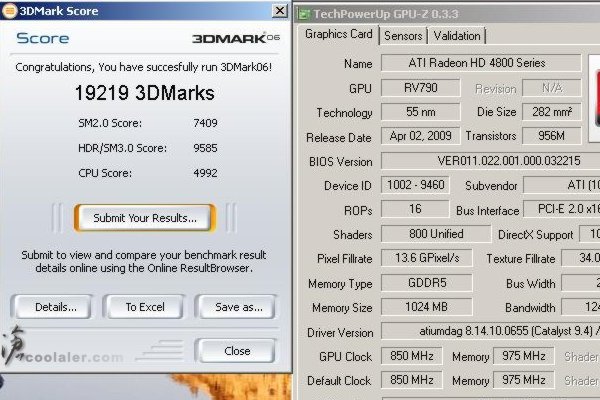Click the Default Clock value 850 MHz
The image size is (600, 400).
pos(412,380)
